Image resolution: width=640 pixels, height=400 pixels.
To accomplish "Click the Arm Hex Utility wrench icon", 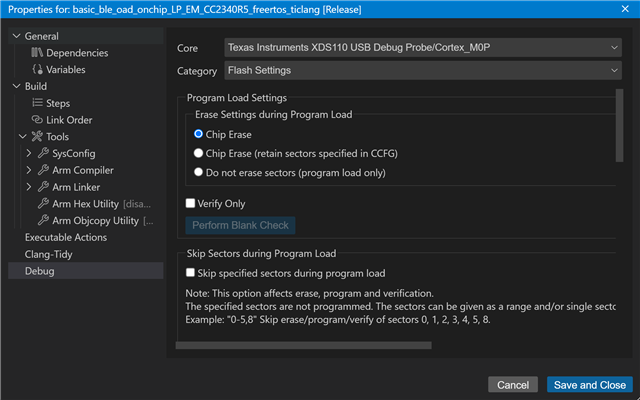I will pyautogui.click(x=43, y=204).
